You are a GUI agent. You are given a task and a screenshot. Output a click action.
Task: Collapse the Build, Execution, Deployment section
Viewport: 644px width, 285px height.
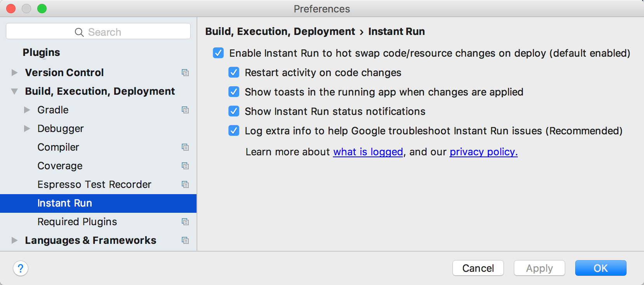(x=15, y=91)
